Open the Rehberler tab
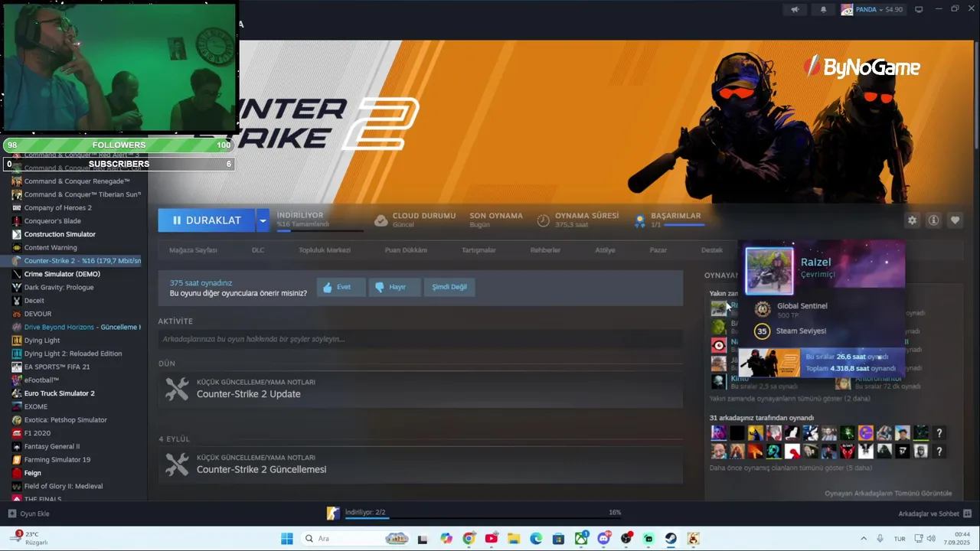 tap(545, 250)
